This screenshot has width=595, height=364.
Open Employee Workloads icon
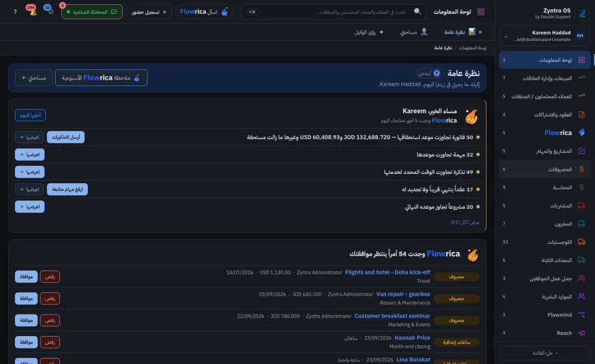coord(581,278)
